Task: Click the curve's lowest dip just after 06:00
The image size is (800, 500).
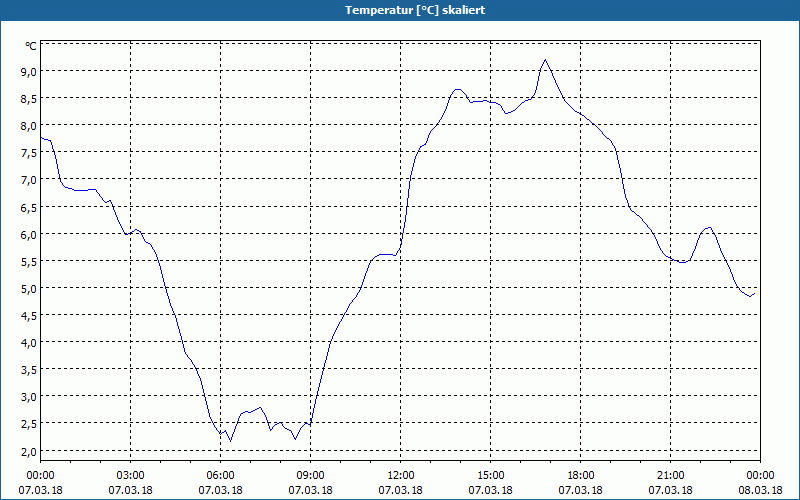Action: 231,441
